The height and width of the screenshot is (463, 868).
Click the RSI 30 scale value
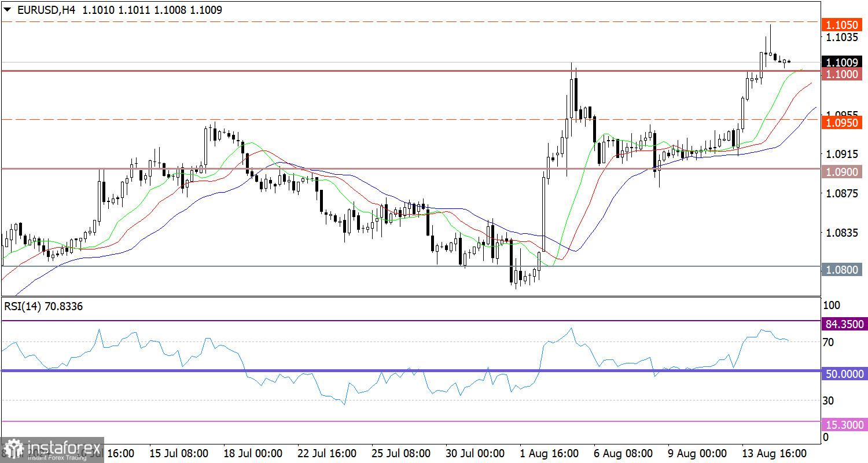point(829,400)
